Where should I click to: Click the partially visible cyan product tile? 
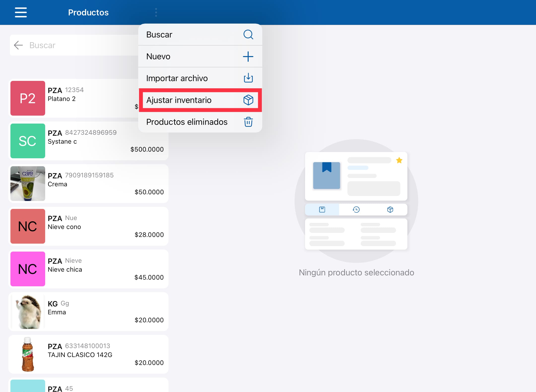(28, 386)
